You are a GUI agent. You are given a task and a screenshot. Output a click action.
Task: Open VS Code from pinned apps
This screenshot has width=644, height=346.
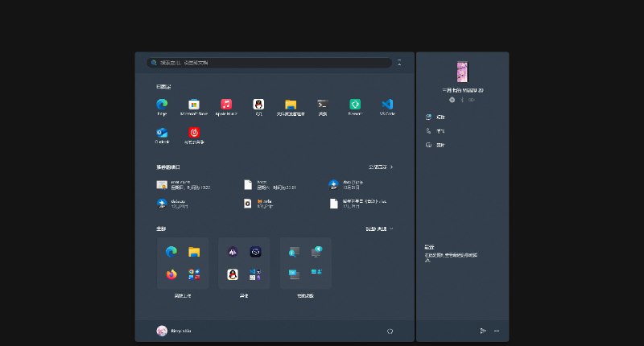tap(387, 105)
